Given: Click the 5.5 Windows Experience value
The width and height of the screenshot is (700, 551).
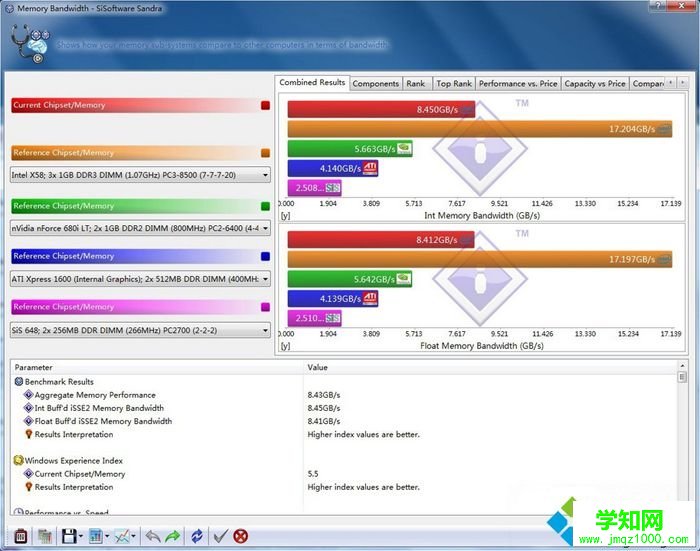Looking at the screenshot, I should (312, 474).
